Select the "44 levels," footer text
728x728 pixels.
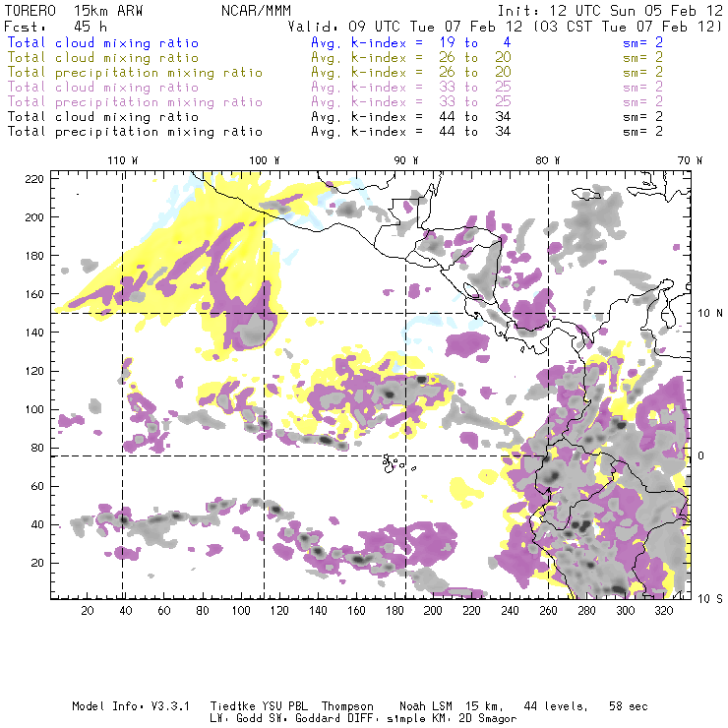coord(556,706)
